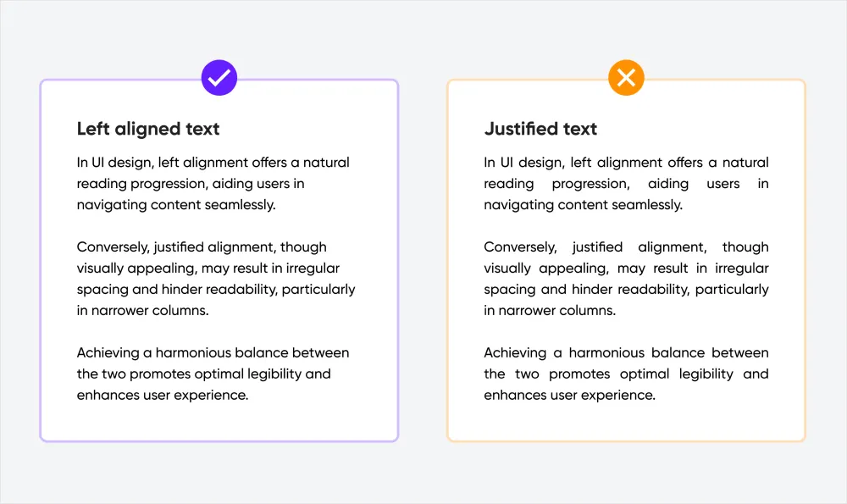Click "in narrower columns." in the justified card
This screenshot has height=504, width=847.
click(x=550, y=311)
